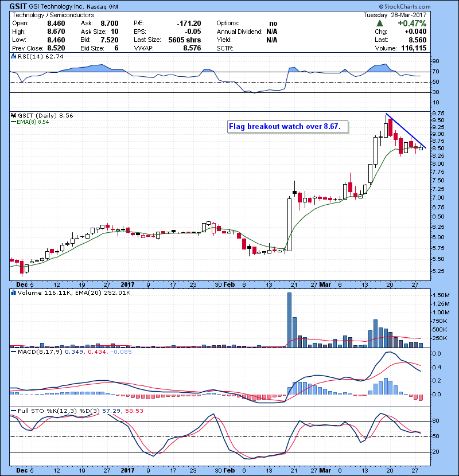Click the Chg value +0.040
The height and width of the screenshot is (476, 459).
coord(415,32)
